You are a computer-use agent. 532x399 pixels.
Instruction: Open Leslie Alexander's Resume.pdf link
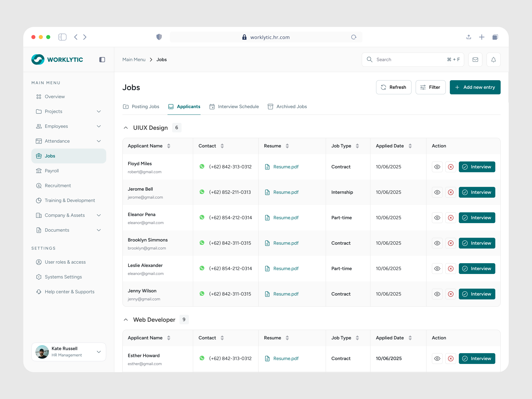click(286, 268)
